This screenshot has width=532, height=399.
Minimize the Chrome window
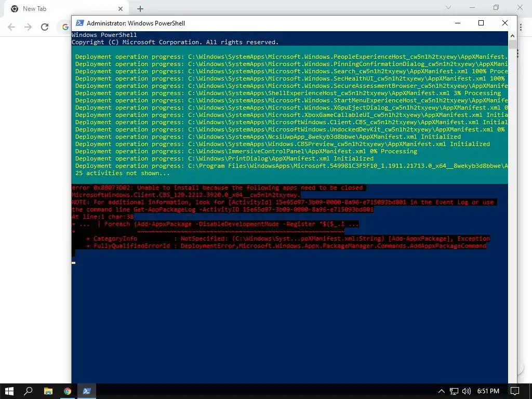pyautogui.click(x=472, y=7)
